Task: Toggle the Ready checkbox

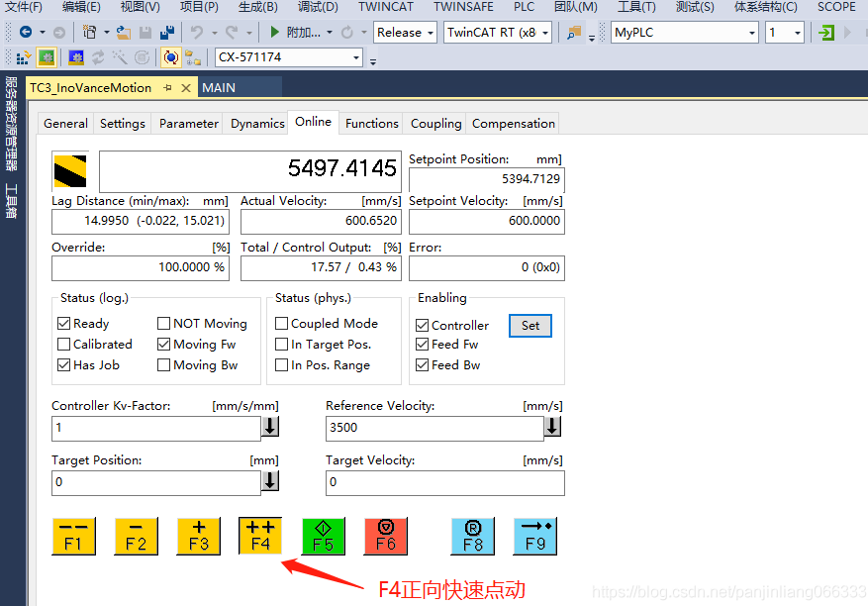Action: pyautogui.click(x=63, y=323)
